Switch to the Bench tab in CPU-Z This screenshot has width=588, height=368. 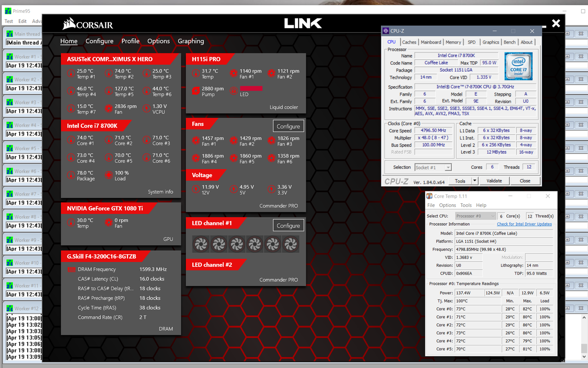509,42
